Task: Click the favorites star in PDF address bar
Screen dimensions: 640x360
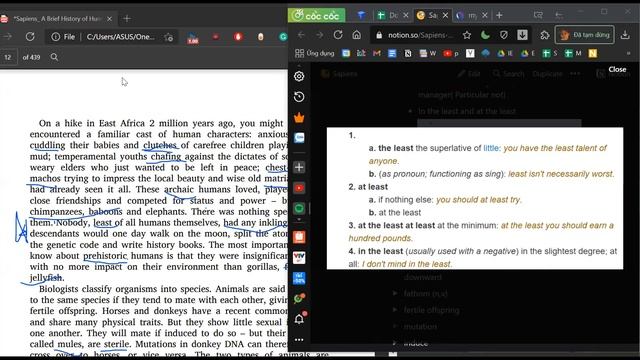Action: [x=168, y=37]
